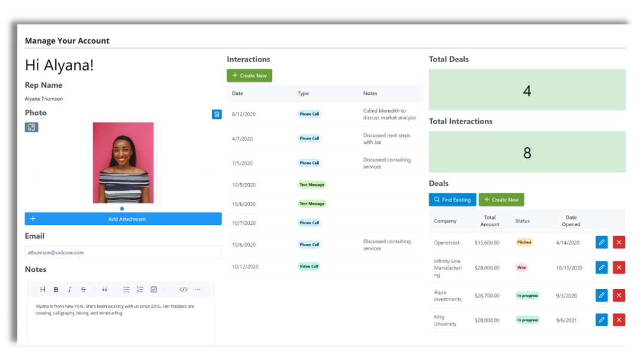Click the Add Attachment bar
This screenshot has width=644, height=359.
(123, 219)
